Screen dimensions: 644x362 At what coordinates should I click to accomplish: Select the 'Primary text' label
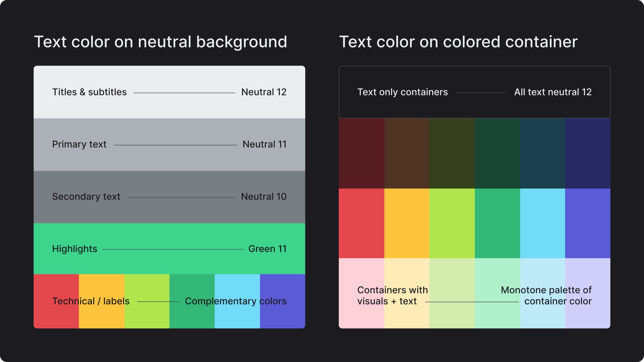pos(79,144)
